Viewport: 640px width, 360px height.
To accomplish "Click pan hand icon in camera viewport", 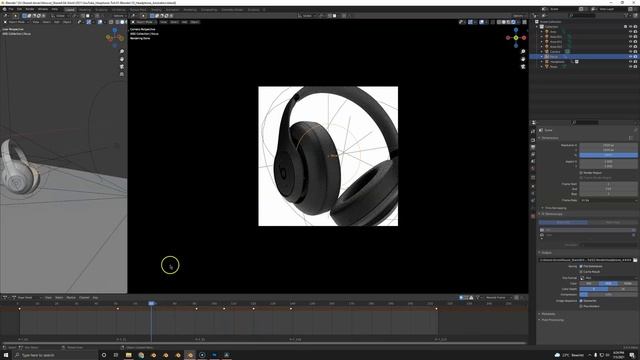I will (x=523, y=59).
